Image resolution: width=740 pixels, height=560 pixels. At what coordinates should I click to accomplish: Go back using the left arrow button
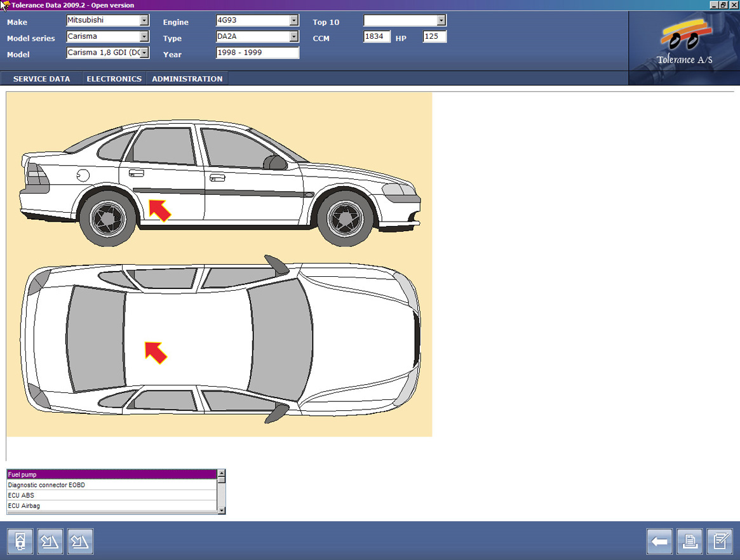(660, 542)
